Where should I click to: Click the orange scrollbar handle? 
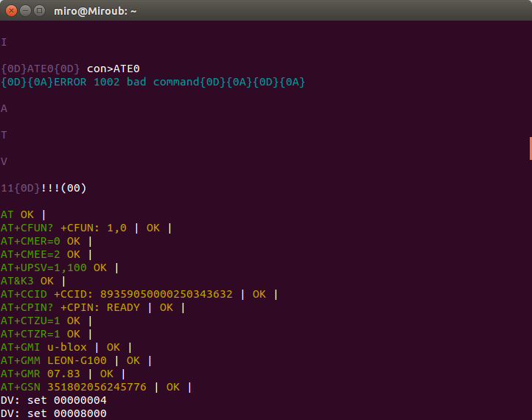coord(531,148)
